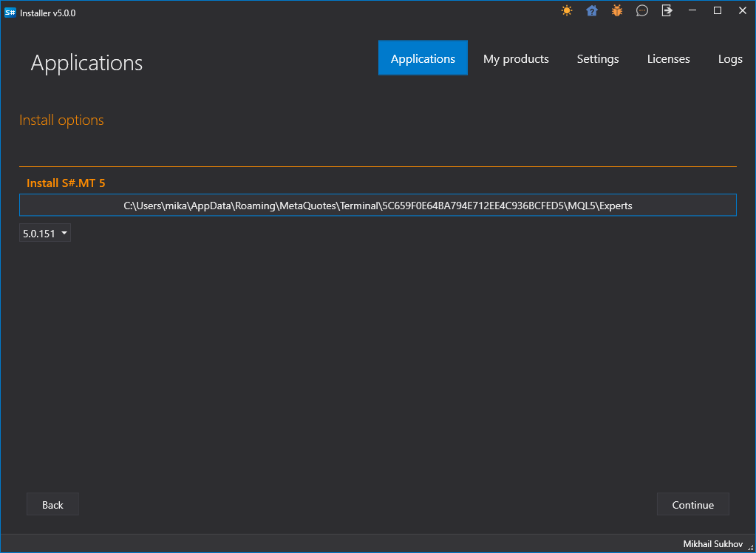
Task: Click the logout exit icon
Action: (x=667, y=10)
